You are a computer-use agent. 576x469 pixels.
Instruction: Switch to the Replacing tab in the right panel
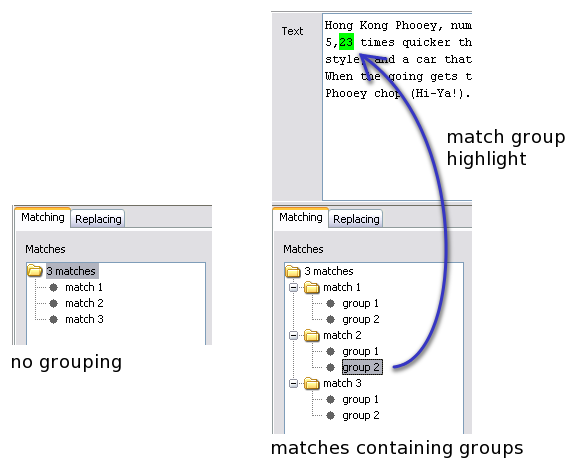[x=356, y=219]
